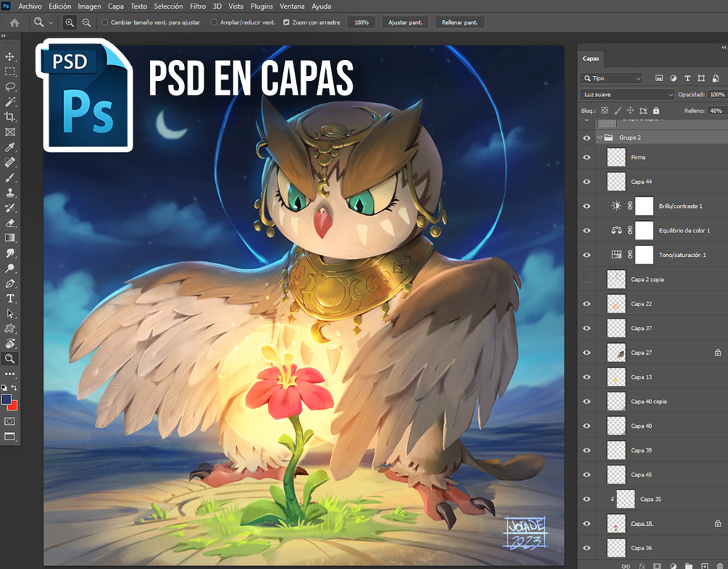Collapse the Capas panel arrows

point(724,47)
